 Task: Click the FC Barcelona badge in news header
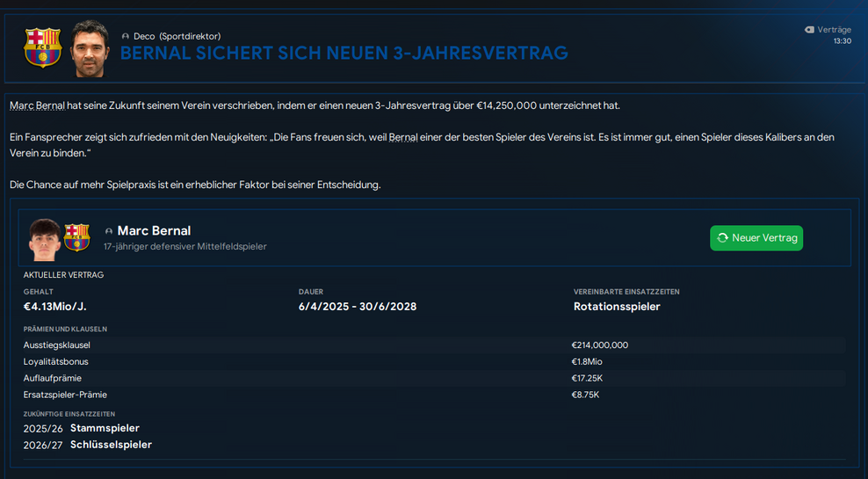pyautogui.click(x=43, y=47)
